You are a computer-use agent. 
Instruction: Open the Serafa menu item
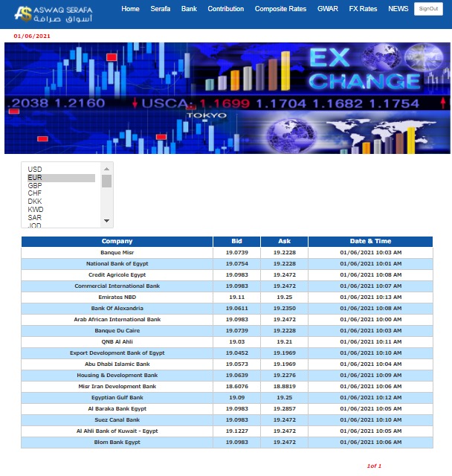click(160, 9)
